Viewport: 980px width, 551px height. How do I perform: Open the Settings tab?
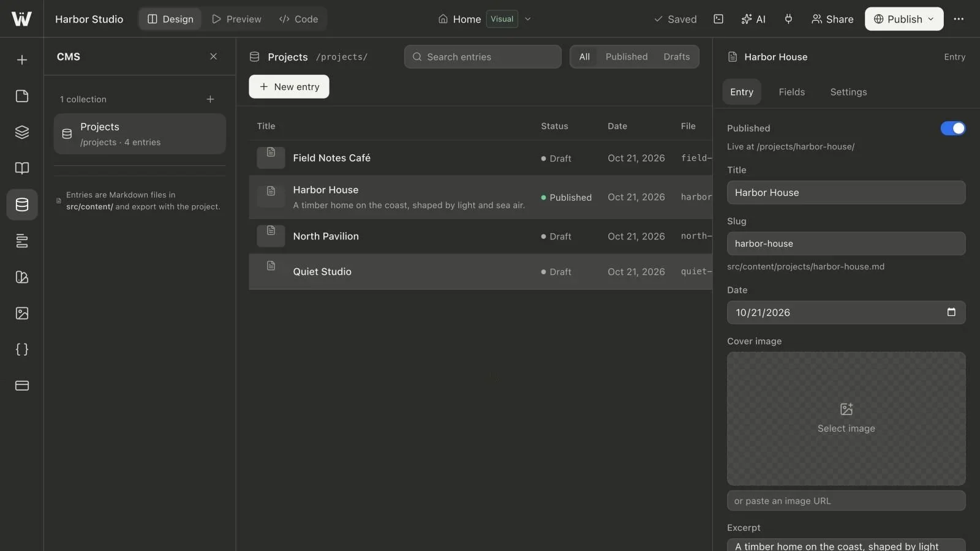click(x=848, y=92)
